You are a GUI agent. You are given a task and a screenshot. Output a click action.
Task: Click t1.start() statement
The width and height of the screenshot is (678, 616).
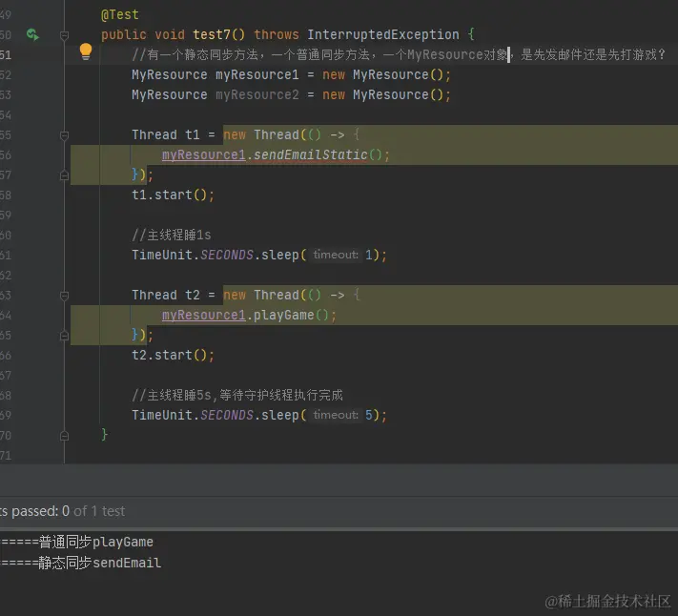click(x=173, y=195)
